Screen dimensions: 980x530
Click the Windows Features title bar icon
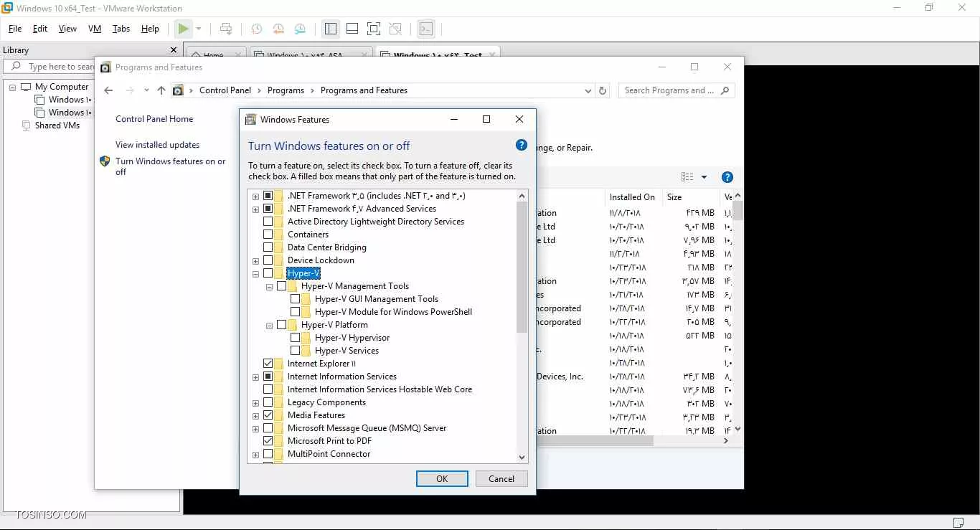click(x=250, y=120)
